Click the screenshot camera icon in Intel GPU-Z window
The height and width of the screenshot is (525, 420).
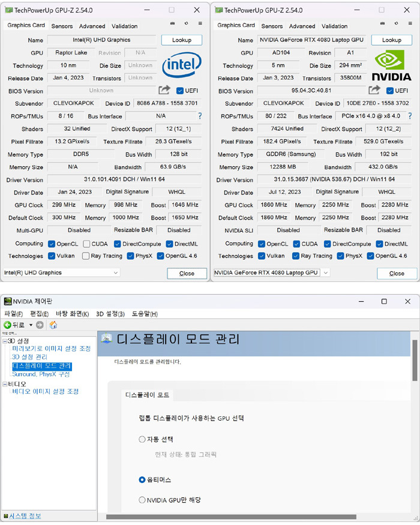pyautogui.click(x=172, y=23)
